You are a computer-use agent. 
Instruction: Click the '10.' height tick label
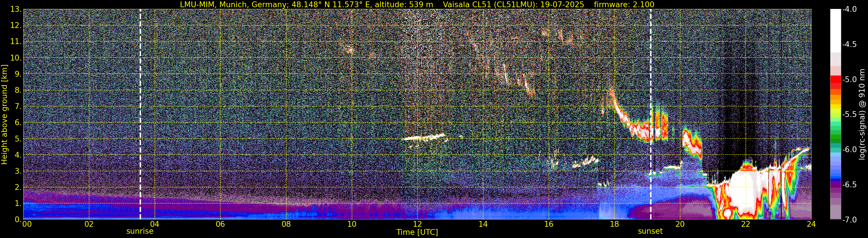click(x=16, y=58)
